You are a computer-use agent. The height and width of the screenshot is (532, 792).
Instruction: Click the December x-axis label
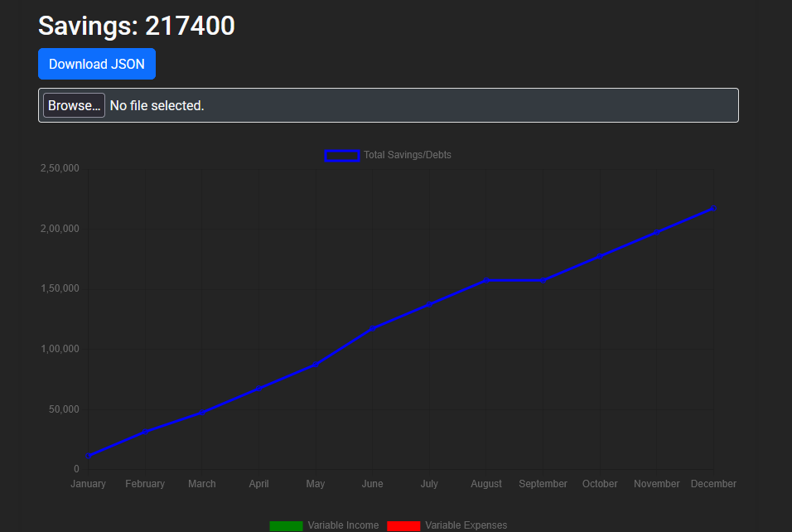(713, 484)
